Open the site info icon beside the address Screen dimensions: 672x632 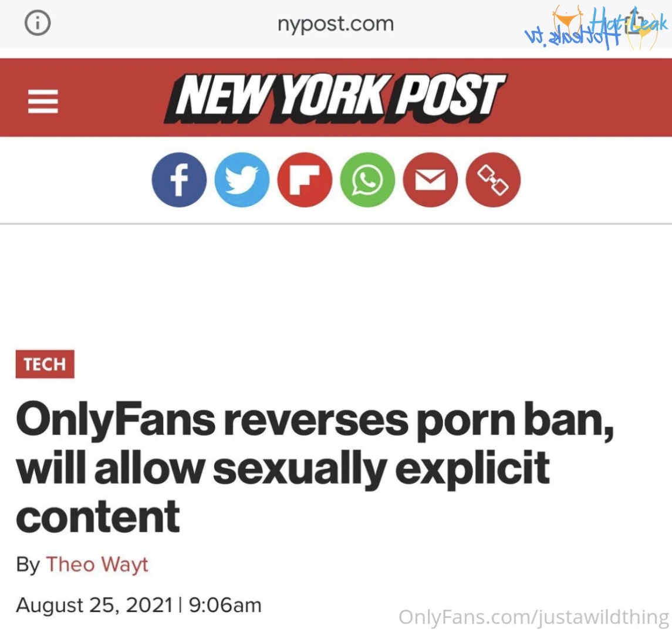38,23
